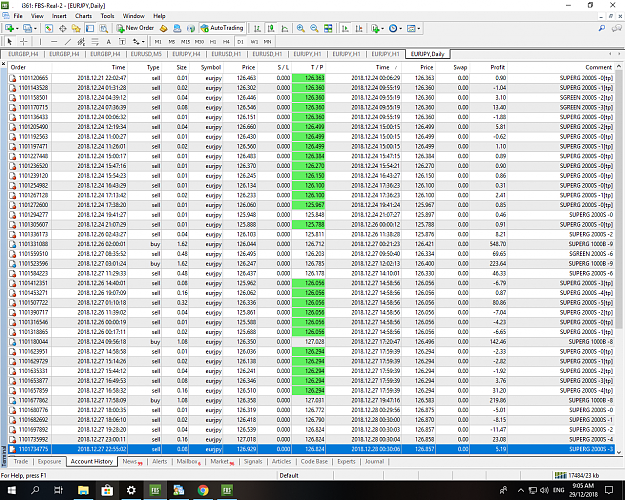Select the candlestick chart display icon

pyautogui.click(x=271, y=28)
